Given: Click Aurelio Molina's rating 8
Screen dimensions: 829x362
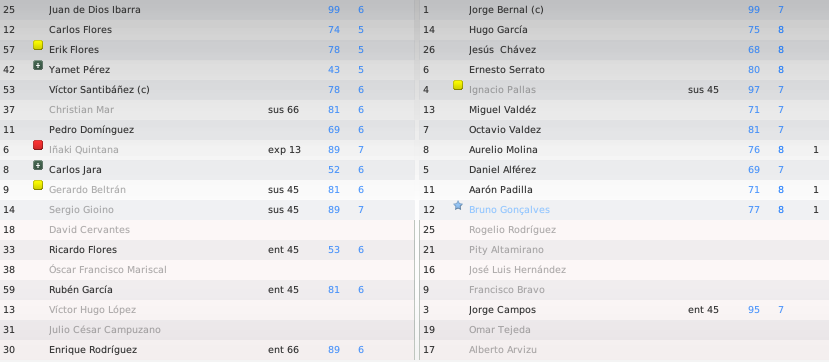Looking at the screenshot, I should pyautogui.click(x=781, y=150).
